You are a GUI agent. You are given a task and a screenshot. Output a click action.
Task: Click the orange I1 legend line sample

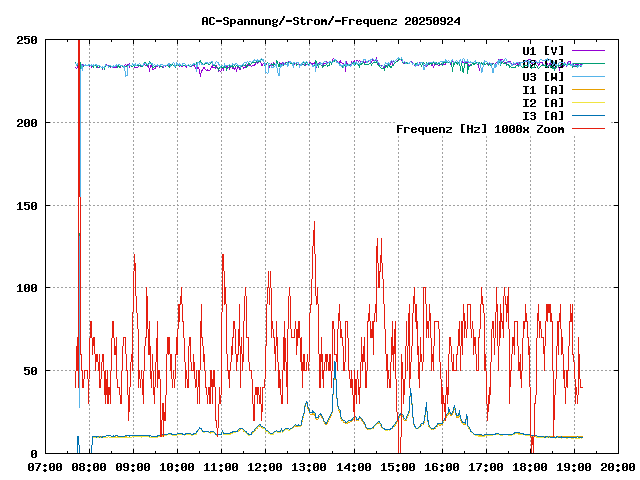[x=589, y=89]
